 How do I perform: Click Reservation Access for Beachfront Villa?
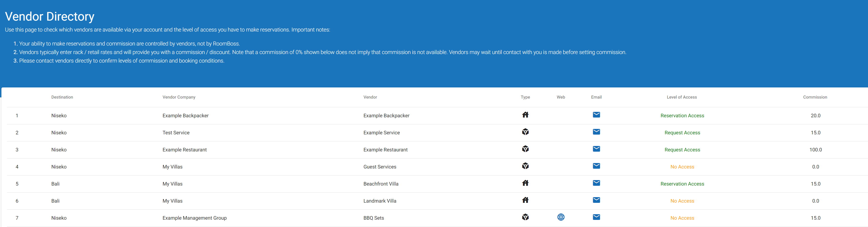point(682,184)
